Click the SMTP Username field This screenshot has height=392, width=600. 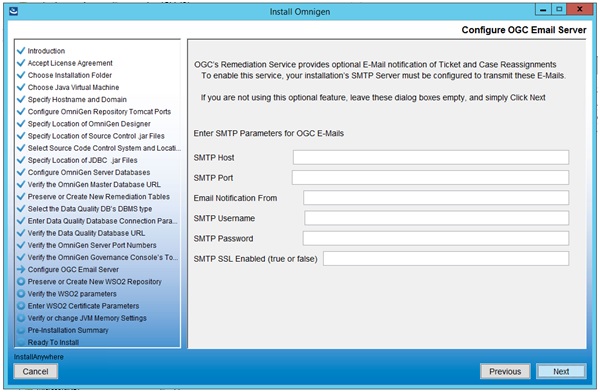(437, 218)
